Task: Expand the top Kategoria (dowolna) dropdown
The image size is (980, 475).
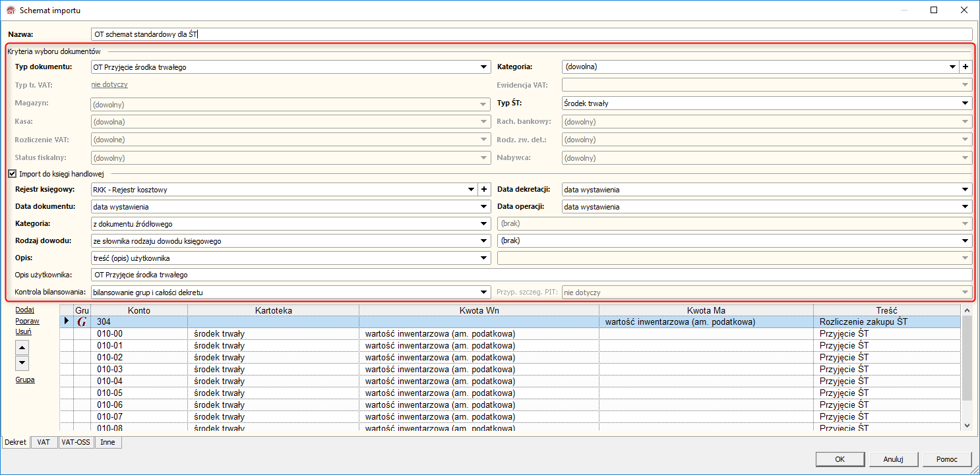Action: click(x=952, y=67)
